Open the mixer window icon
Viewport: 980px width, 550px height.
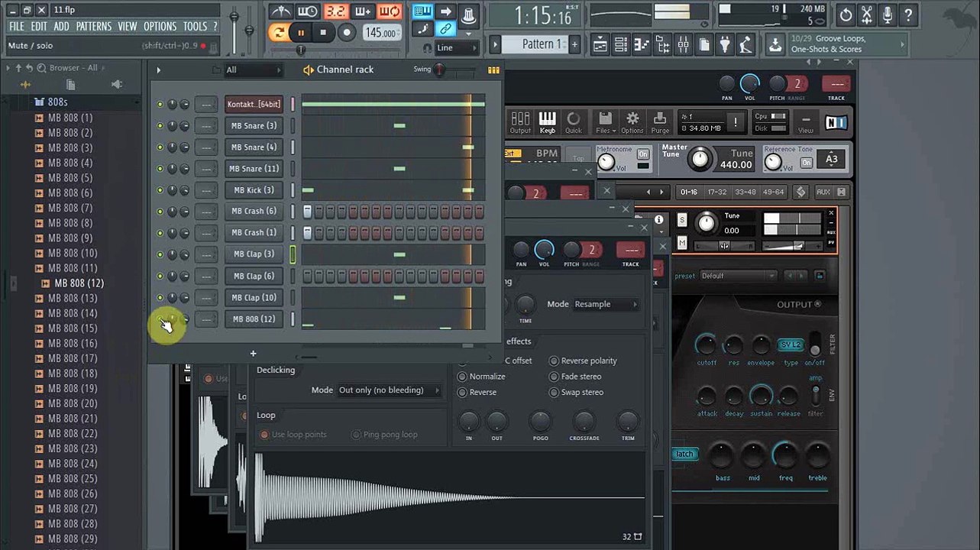coord(684,44)
